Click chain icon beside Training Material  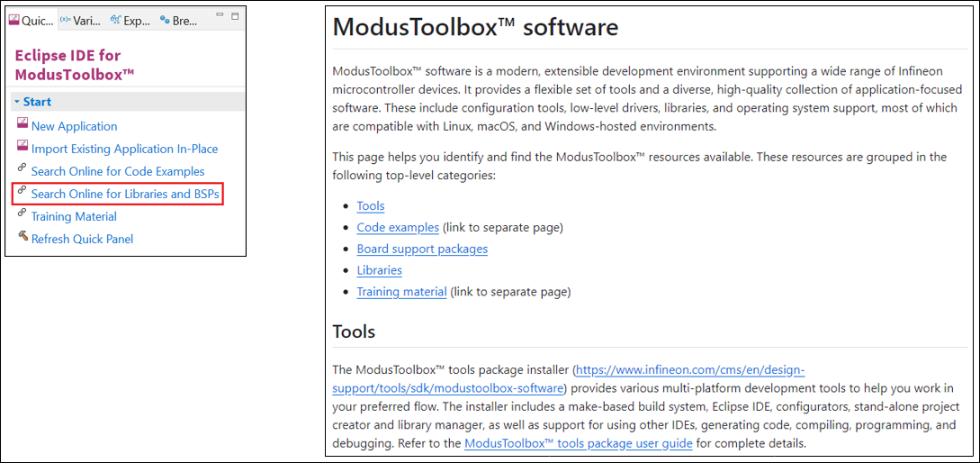tap(22, 213)
